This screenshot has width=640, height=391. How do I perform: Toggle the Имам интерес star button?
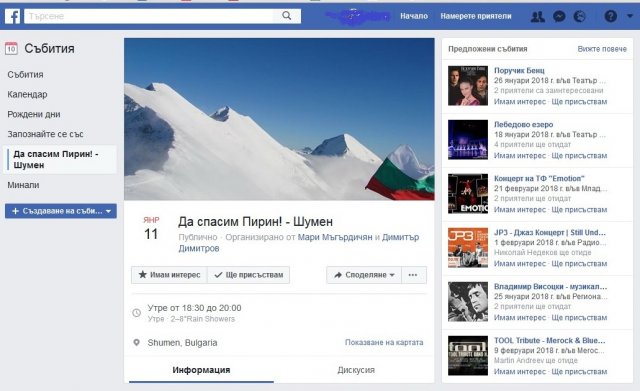[169, 275]
